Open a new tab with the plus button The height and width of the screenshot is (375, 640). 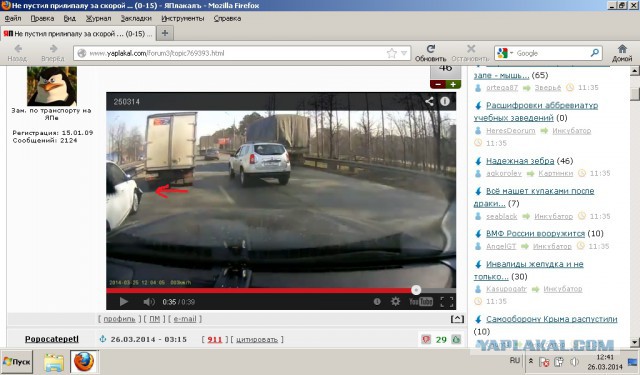pyautogui.click(x=165, y=33)
